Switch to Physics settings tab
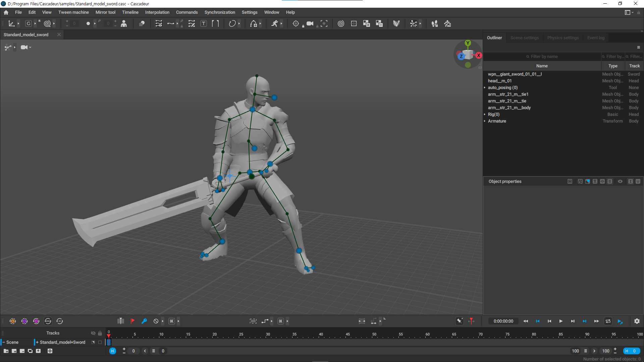Image resolution: width=644 pixels, height=362 pixels. coord(563,38)
